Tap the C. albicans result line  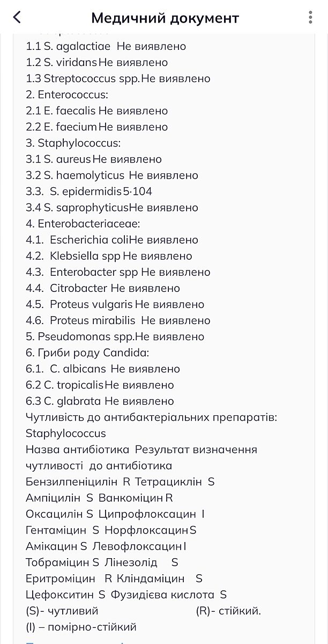(102, 369)
